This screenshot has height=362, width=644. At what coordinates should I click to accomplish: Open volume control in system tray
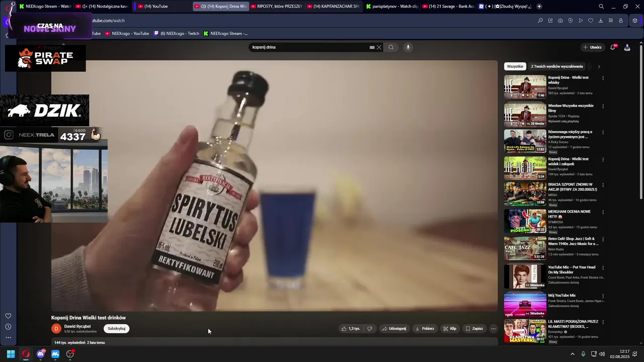(602, 354)
